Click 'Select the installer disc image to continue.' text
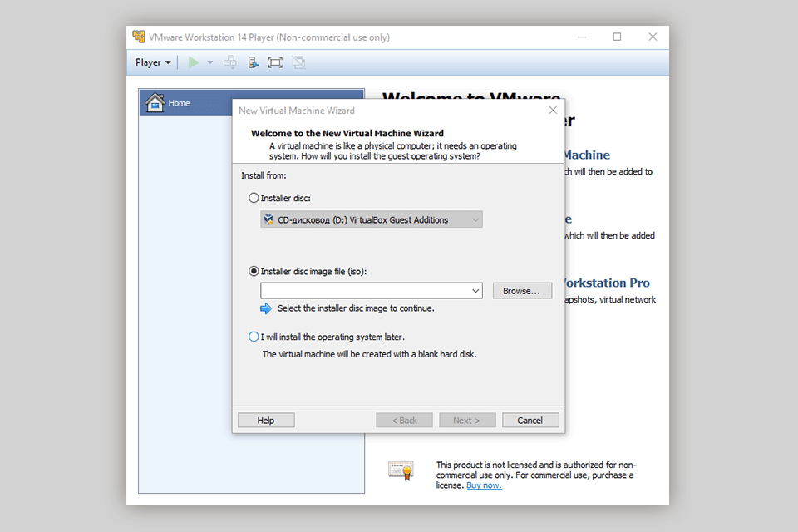The image size is (798, 532). [356, 308]
